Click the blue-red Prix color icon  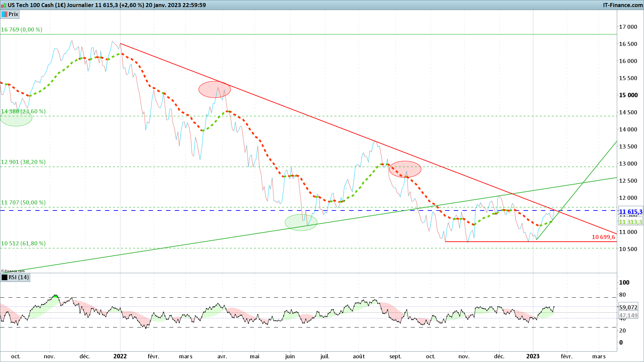point(5,14)
